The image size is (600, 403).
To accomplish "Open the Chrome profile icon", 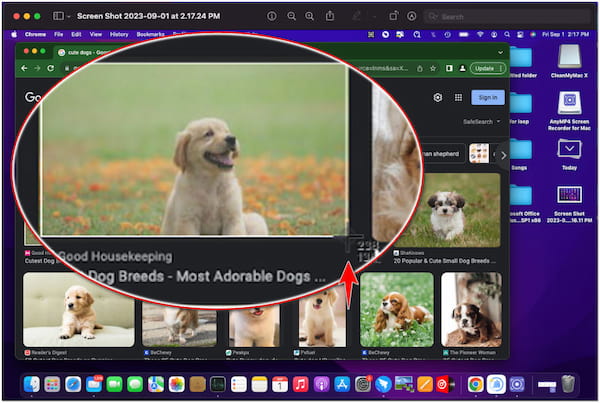I will [x=462, y=69].
